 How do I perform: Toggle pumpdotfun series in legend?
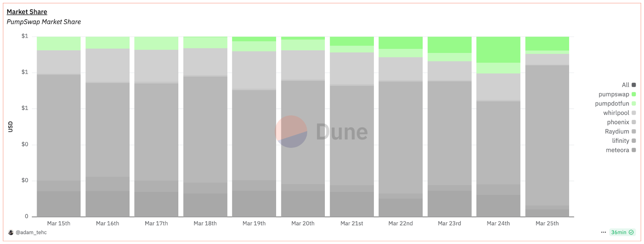coord(615,104)
